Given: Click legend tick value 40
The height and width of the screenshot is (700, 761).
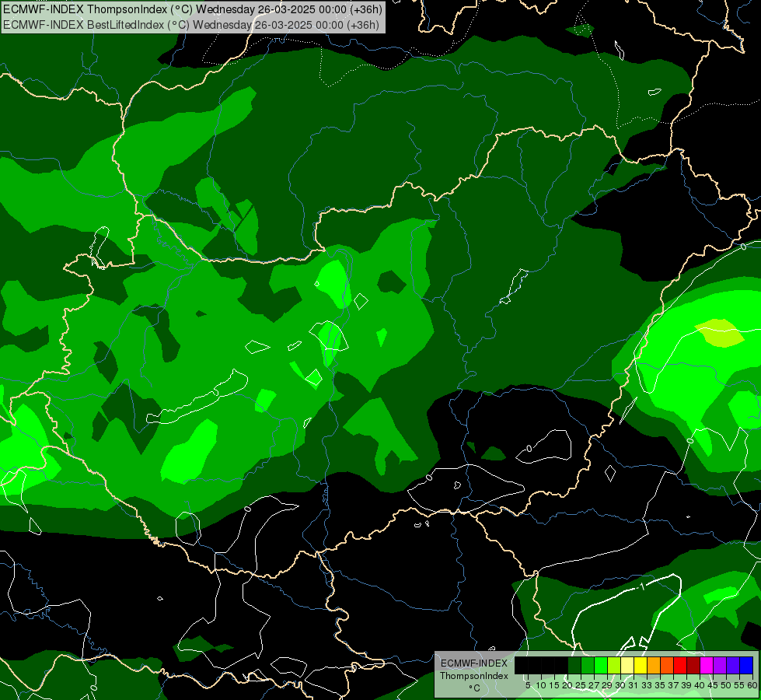Looking at the screenshot, I should tap(700, 685).
